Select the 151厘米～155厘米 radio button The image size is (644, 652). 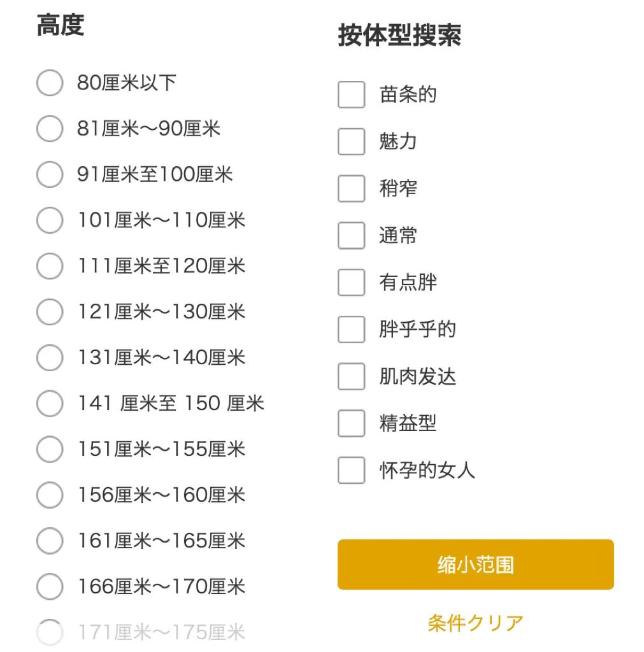click(x=50, y=450)
